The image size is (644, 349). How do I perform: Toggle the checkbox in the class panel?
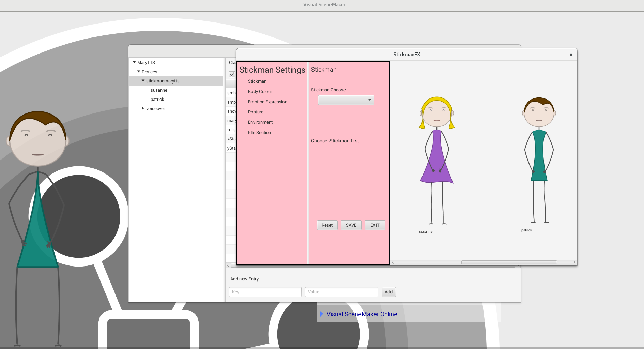point(232,74)
